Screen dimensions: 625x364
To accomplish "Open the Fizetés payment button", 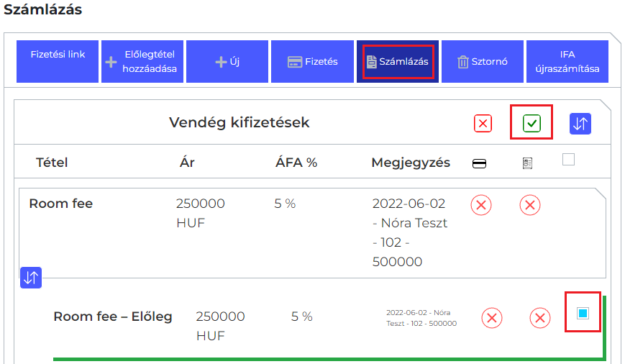I will [x=312, y=61].
